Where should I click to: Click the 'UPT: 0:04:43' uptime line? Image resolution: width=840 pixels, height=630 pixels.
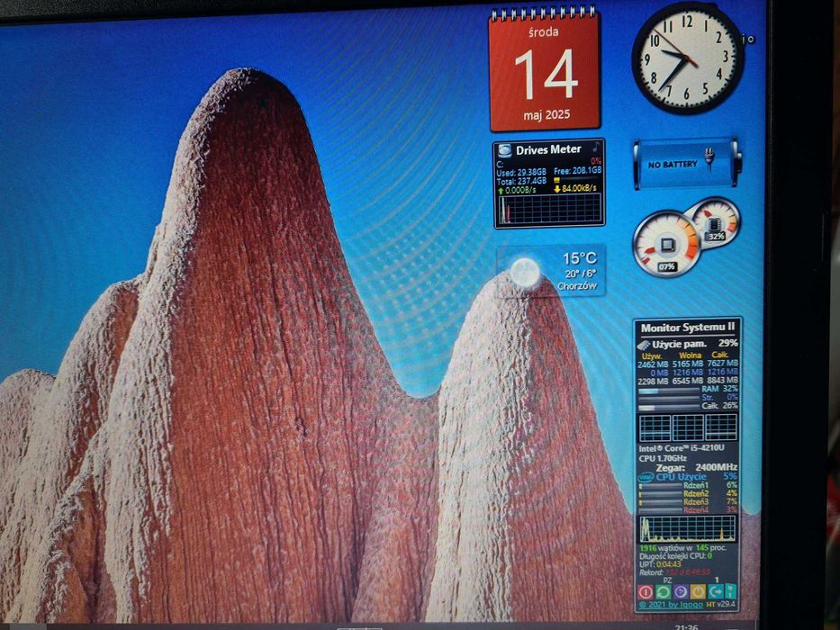point(661,564)
